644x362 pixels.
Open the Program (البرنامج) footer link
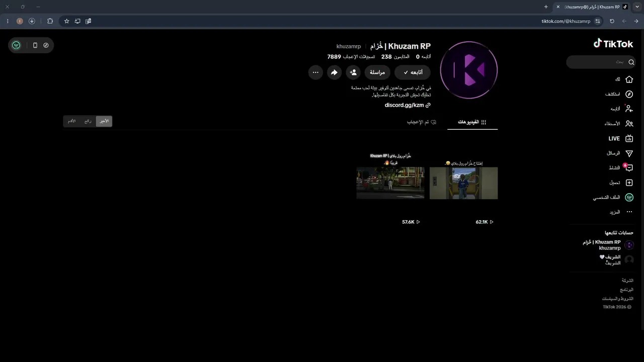pyautogui.click(x=626, y=290)
